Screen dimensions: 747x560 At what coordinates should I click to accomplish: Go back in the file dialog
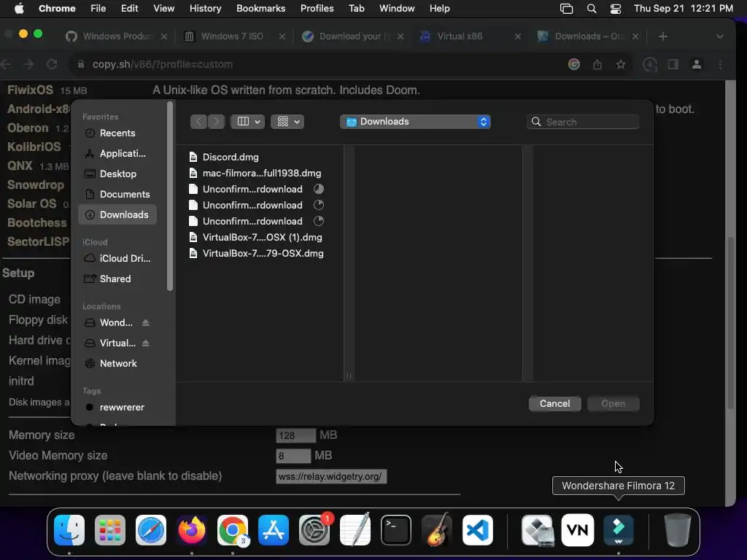pos(198,122)
